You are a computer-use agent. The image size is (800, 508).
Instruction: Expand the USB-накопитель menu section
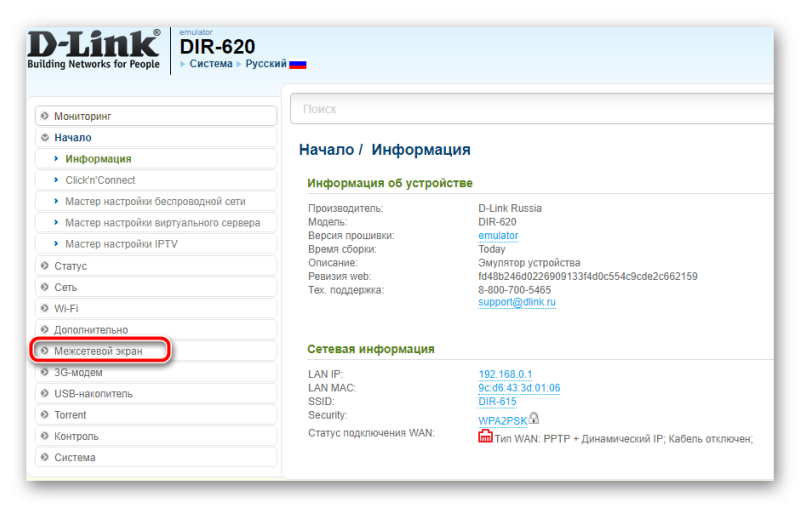[x=156, y=394]
